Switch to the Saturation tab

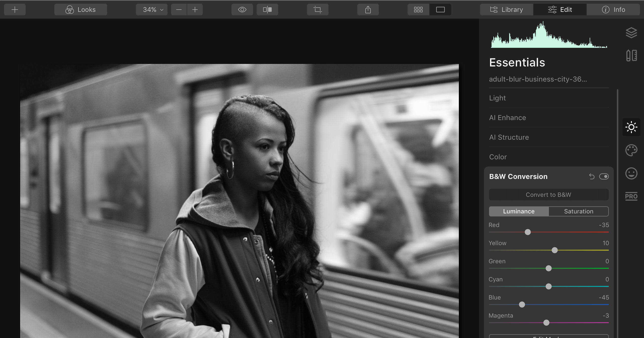click(x=578, y=211)
